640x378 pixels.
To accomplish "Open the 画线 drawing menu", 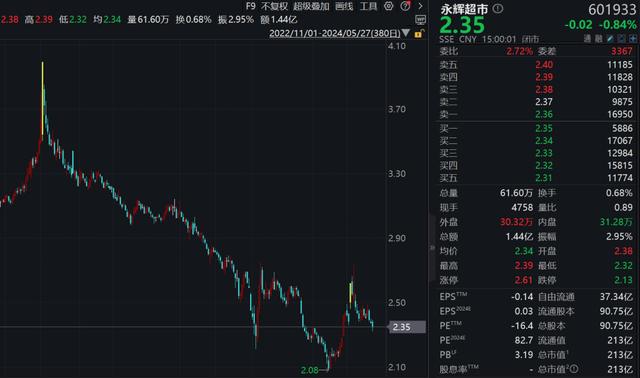I will click(344, 6).
